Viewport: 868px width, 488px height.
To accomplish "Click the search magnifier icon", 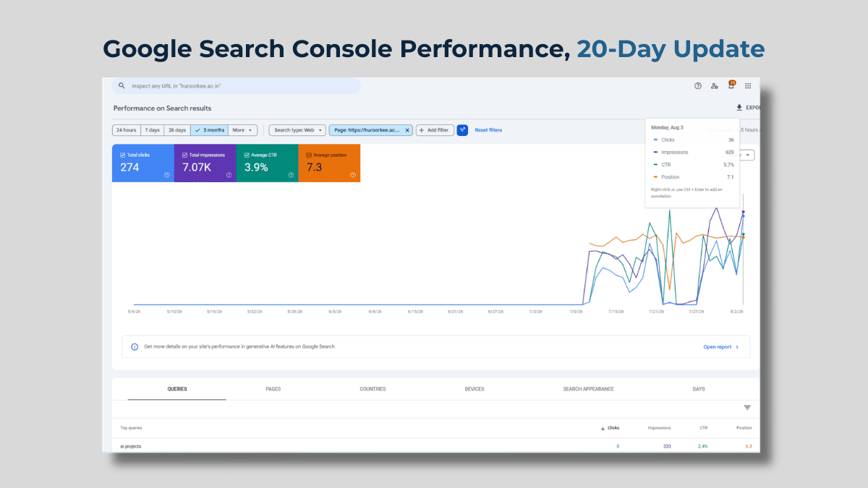I will (x=122, y=85).
